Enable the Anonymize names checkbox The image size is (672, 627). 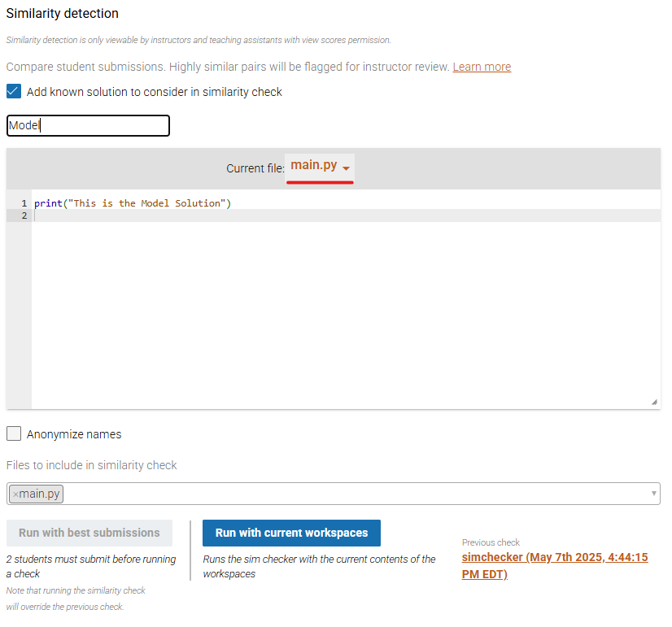pos(14,433)
